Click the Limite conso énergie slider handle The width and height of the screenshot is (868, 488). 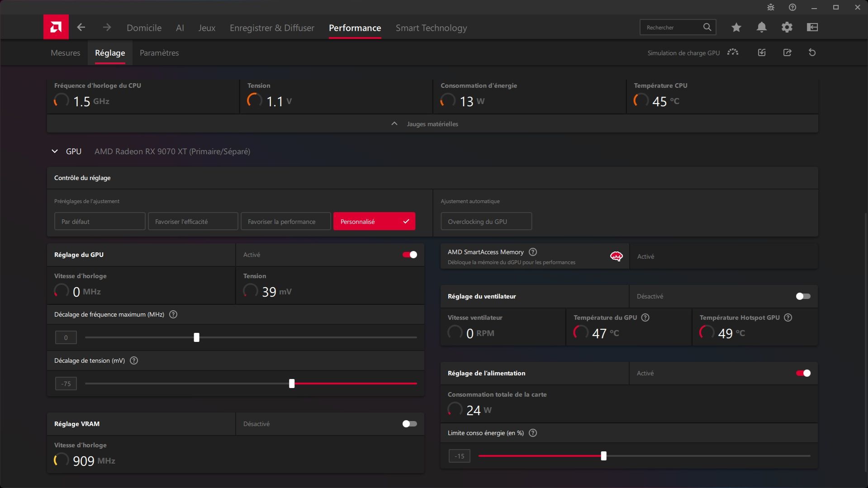pyautogui.click(x=603, y=456)
